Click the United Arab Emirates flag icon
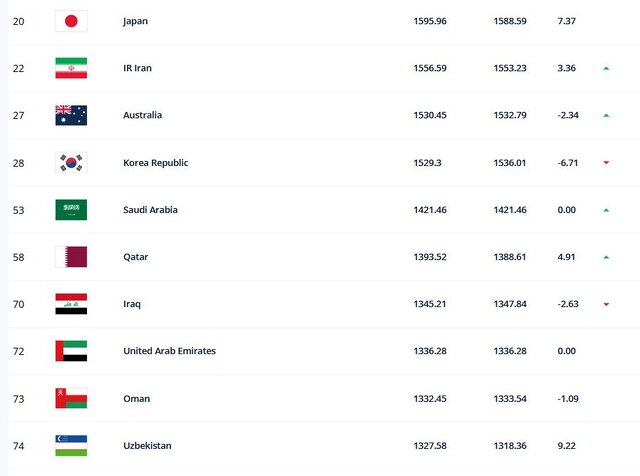This screenshot has width=640, height=476. 71,351
